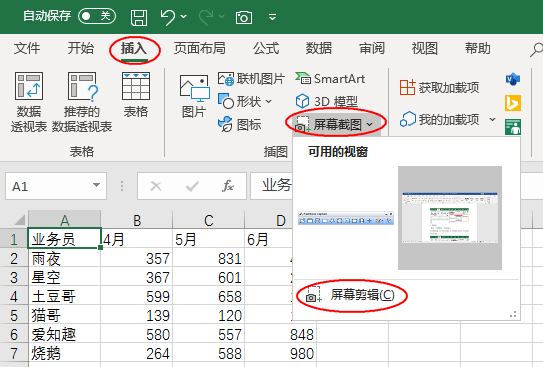Viewport: 543px width, 367px height.
Task: Select the 插入 (Insert) tab
Action: [x=134, y=48]
